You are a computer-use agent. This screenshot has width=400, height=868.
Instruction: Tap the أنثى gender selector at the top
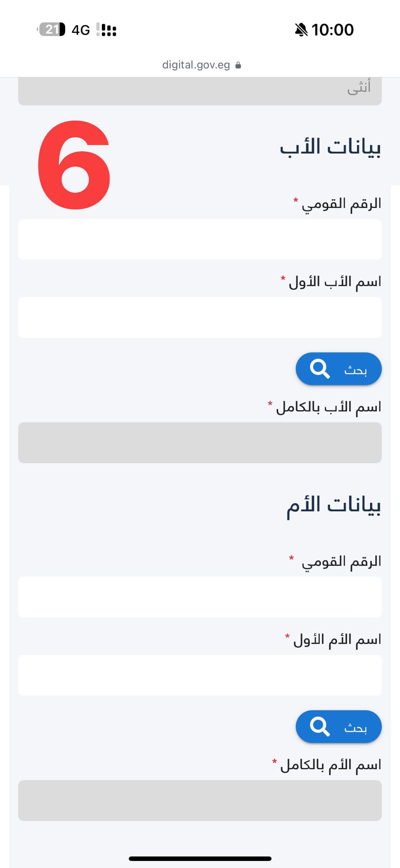[x=200, y=90]
